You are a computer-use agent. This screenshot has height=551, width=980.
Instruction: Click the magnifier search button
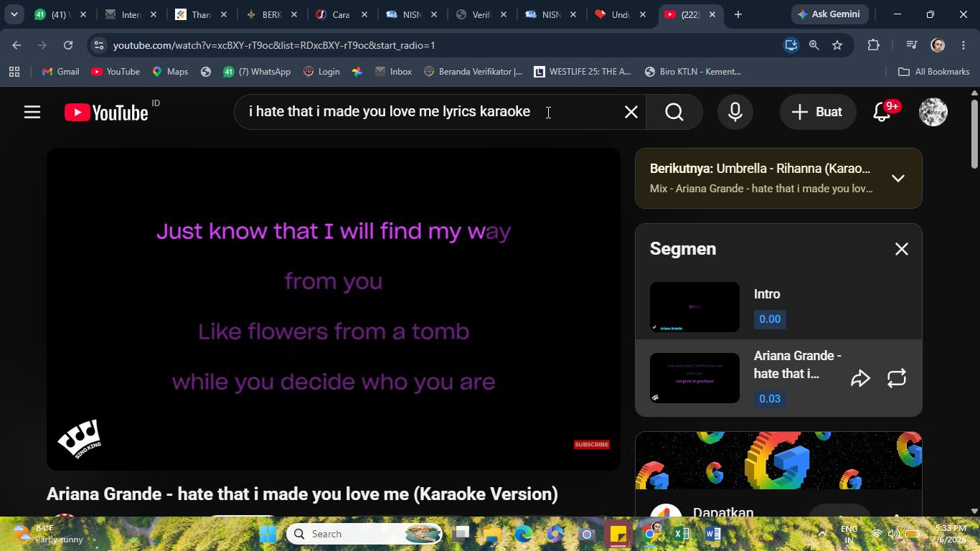[674, 112]
